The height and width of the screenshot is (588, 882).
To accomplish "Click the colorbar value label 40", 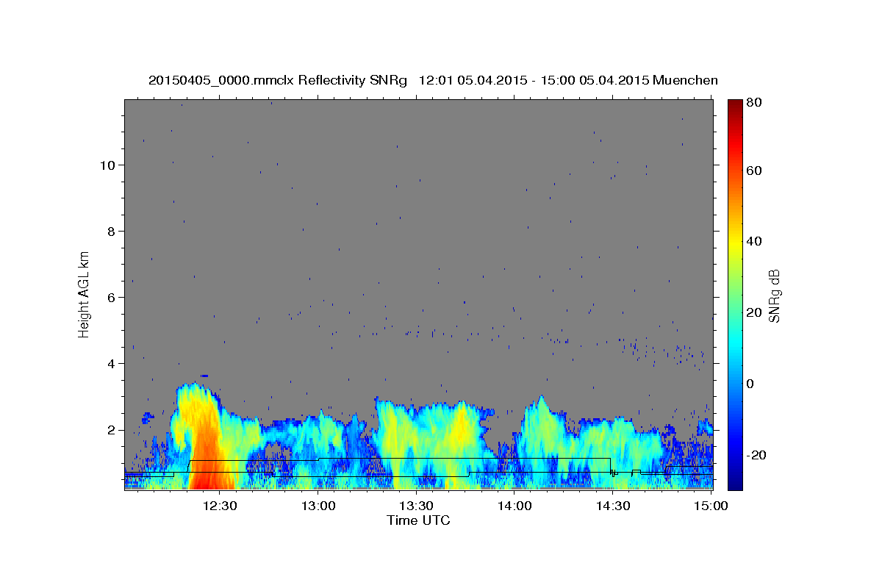I will point(753,241).
